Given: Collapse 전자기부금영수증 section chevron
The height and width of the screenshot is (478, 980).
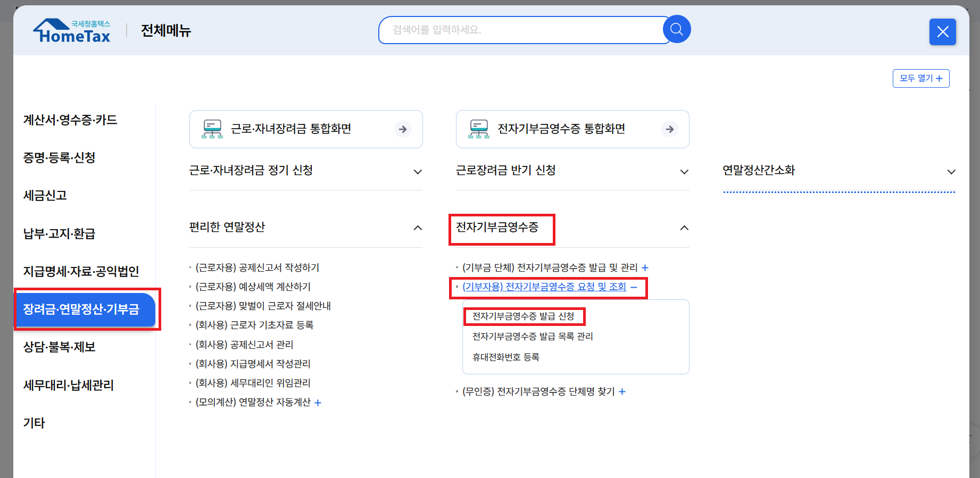Looking at the screenshot, I should click(684, 228).
